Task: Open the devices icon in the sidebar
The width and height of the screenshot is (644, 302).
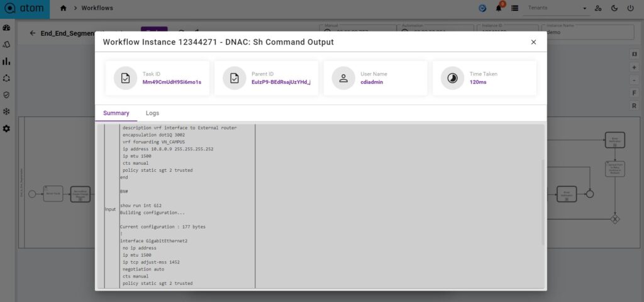Action: coord(6,45)
